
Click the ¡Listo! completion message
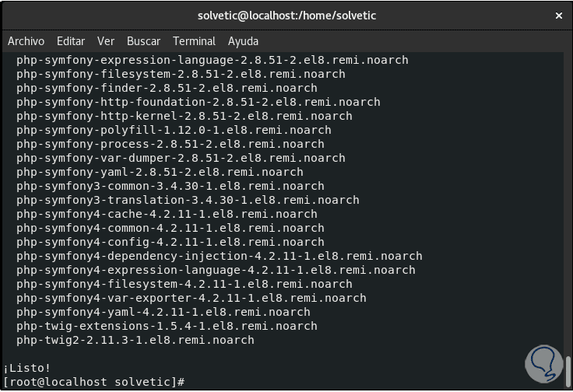click(x=27, y=368)
